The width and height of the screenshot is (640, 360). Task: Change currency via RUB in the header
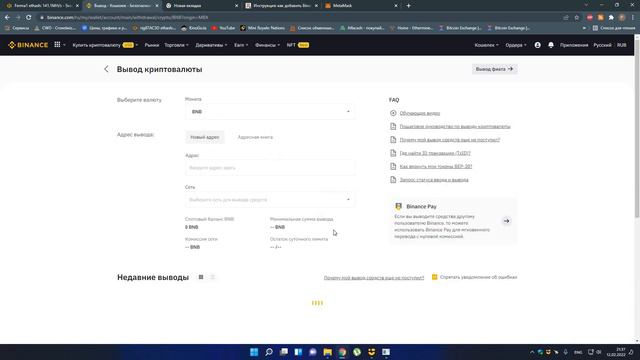(622, 45)
